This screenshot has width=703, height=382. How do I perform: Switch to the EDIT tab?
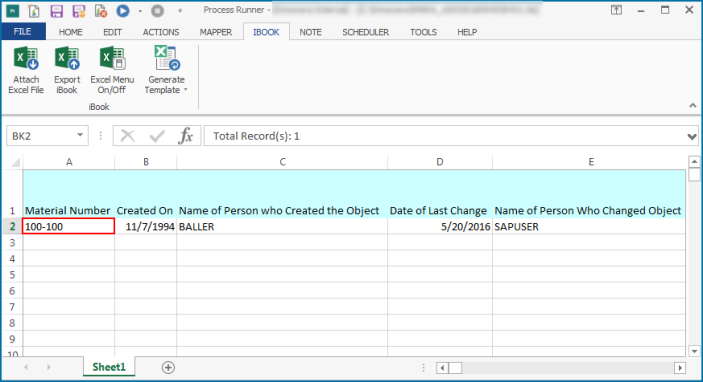pos(112,32)
